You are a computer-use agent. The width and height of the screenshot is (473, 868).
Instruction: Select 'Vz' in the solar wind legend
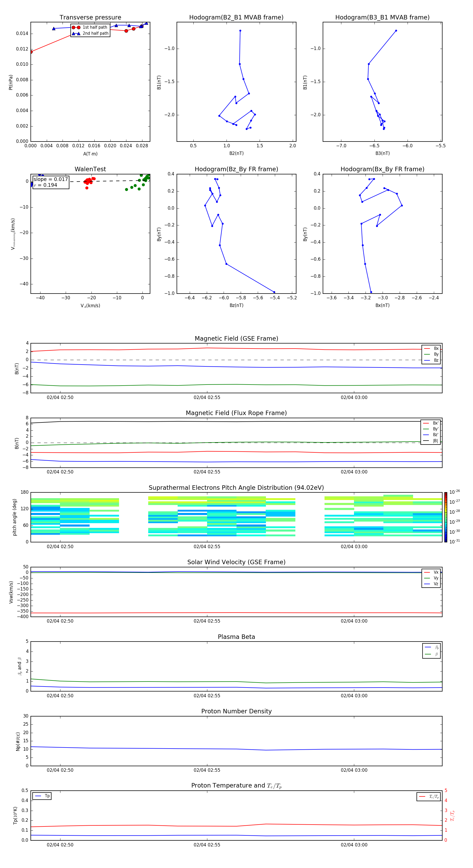pos(431,584)
